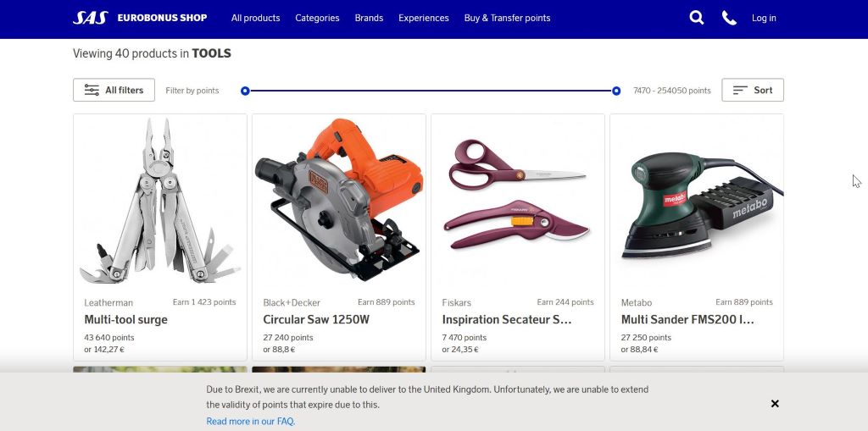Image resolution: width=868 pixels, height=431 pixels.
Task: Go to Experiences page
Action: pos(424,19)
